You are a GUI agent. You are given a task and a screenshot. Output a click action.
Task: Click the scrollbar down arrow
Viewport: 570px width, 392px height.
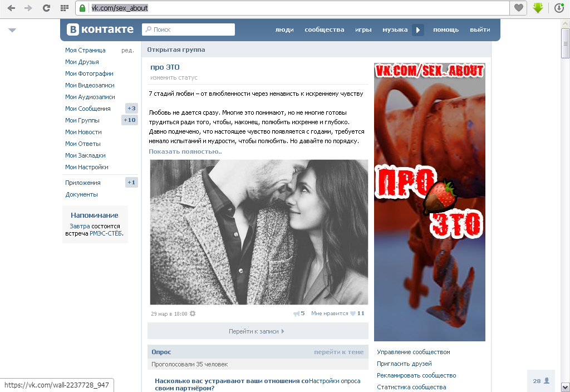pyautogui.click(x=566, y=387)
